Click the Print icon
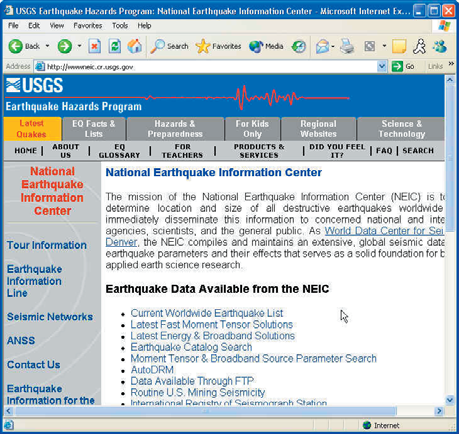The image size is (459, 434). (x=347, y=46)
